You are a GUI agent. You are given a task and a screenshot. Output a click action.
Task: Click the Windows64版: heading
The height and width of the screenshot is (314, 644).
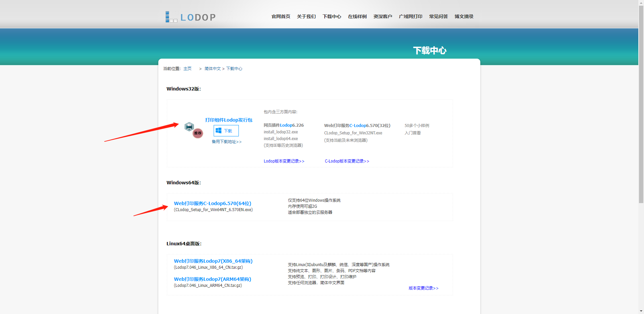184,183
